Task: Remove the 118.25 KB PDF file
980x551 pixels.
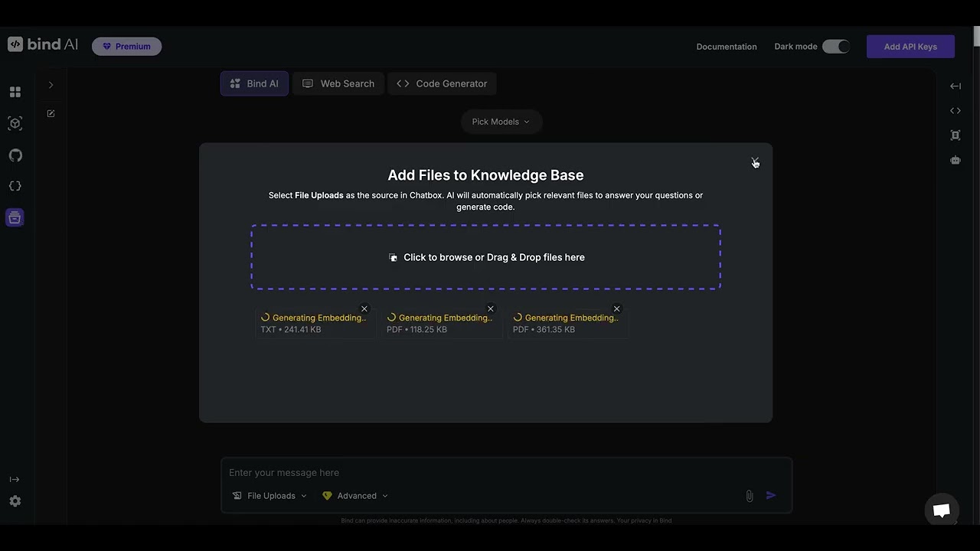Action: [x=491, y=308]
